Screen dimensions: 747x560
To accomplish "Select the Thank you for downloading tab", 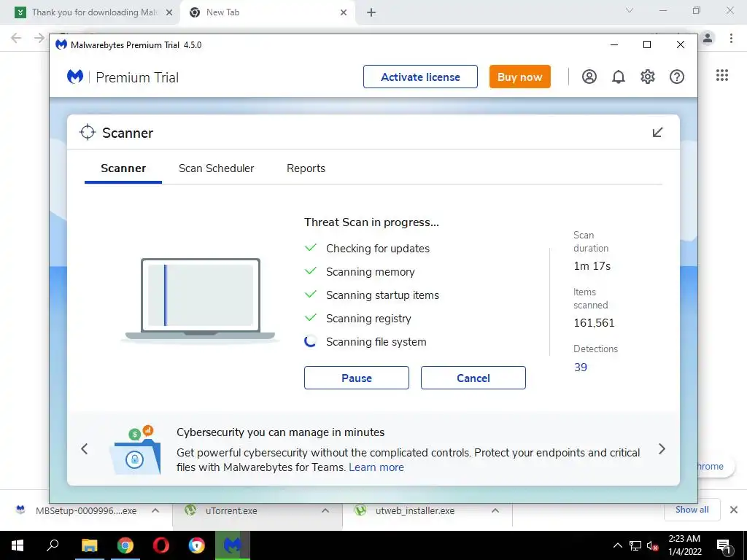I will pos(90,12).
